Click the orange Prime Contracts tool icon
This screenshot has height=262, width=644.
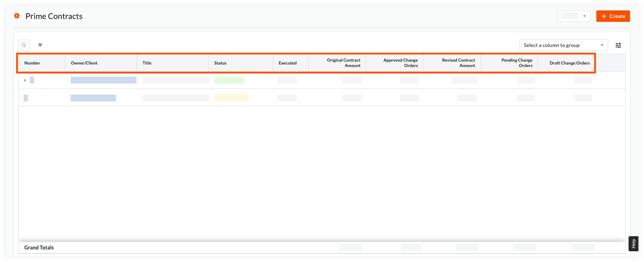click(x=17, y=16)
